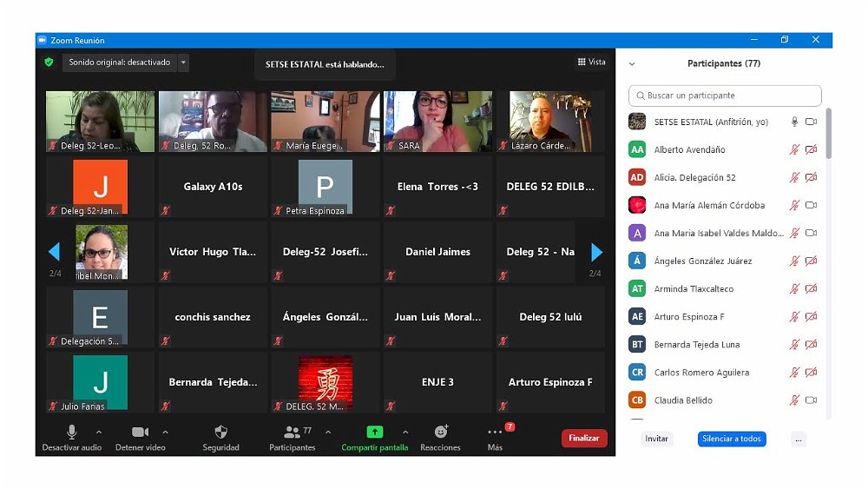Click the Buscar un participante field
This screenshot has width=868, height=489.
(x=725, y=96)
